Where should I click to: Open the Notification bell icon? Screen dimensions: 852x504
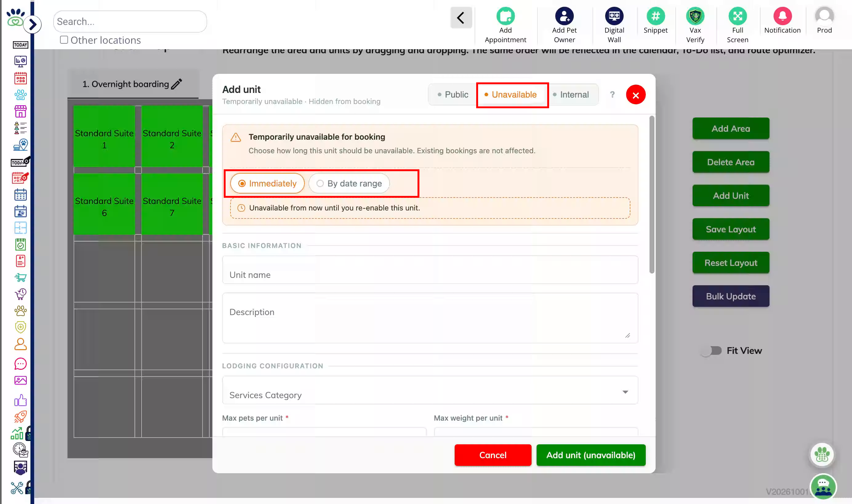782,16
